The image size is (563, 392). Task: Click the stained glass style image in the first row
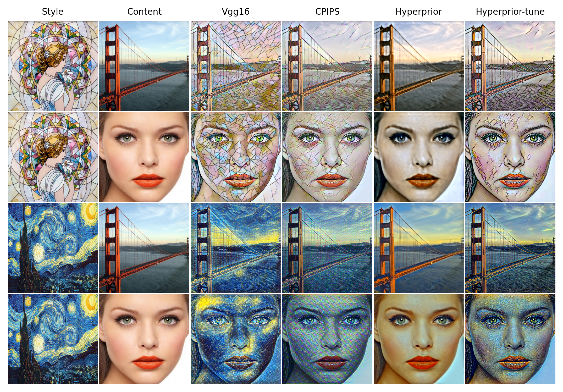pyautogui.click(x=53, y=66)
